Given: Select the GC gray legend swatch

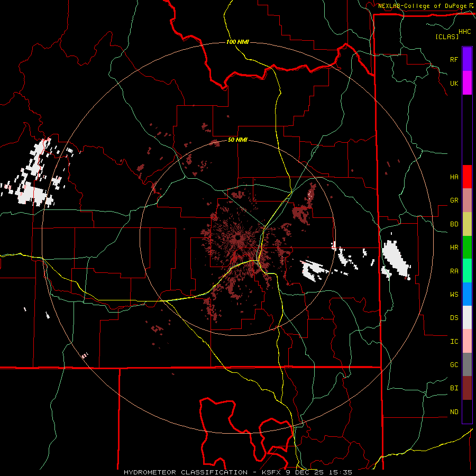Looking at the screenshot, I should pyautogui.click(x=467, y=364).
